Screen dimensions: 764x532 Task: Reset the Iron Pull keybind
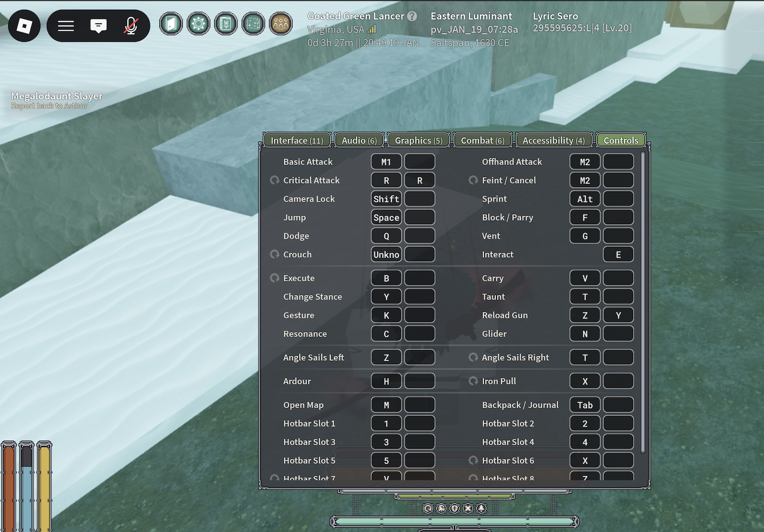click(473, 381)
